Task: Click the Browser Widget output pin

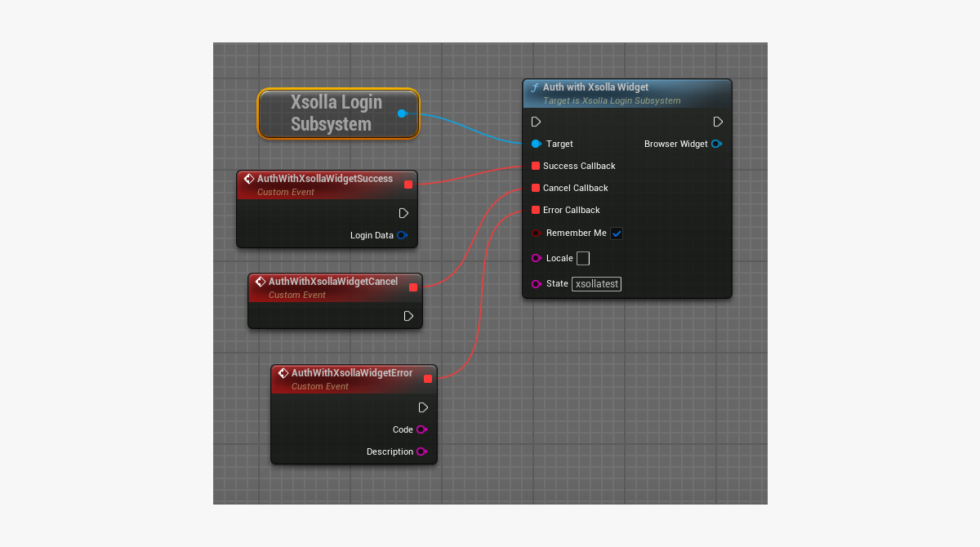Action: 716,144
